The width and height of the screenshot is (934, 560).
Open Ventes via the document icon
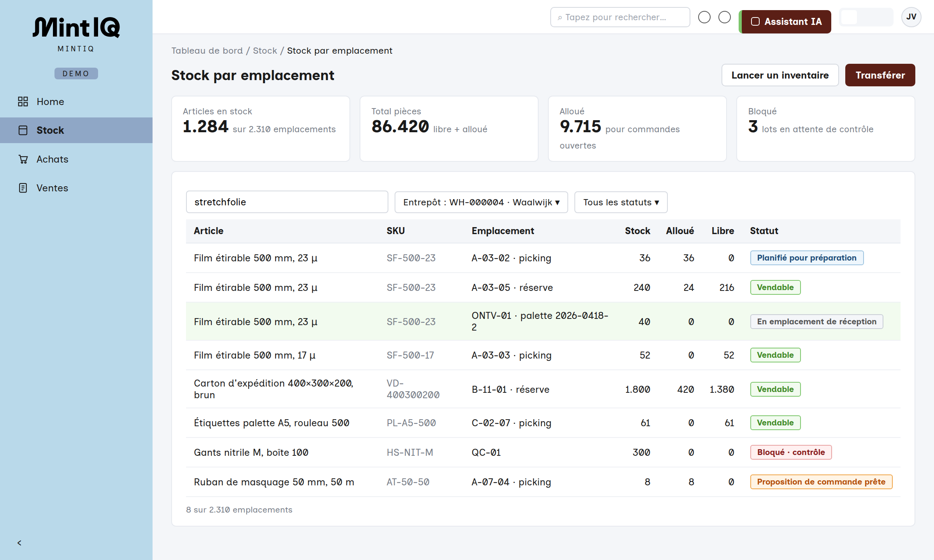(x=23, y=188)
